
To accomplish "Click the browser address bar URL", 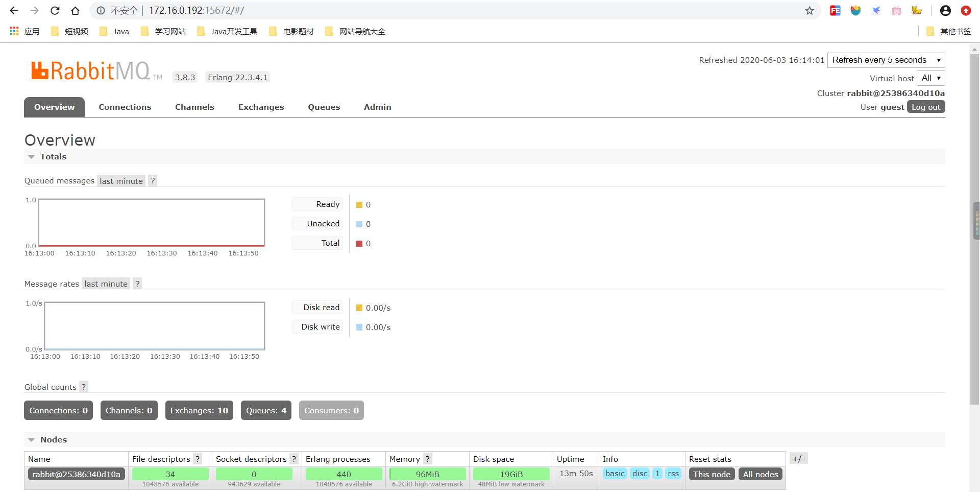I will (x=197, y=11).
